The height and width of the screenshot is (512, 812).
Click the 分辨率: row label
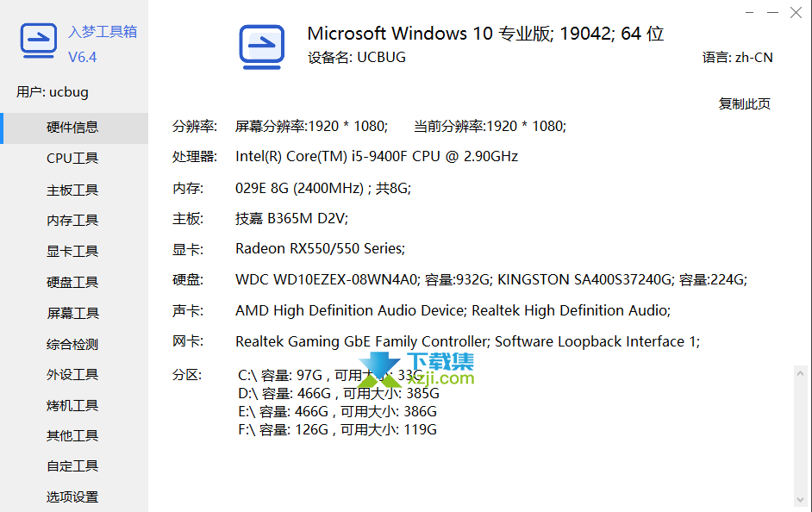(x=195, y=127)
